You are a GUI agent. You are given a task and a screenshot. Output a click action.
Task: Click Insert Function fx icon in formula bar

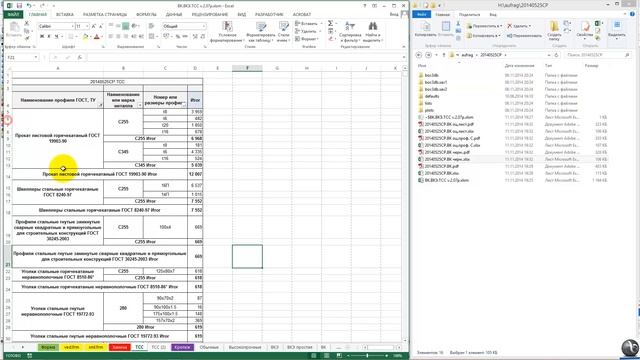coord(80,58)
